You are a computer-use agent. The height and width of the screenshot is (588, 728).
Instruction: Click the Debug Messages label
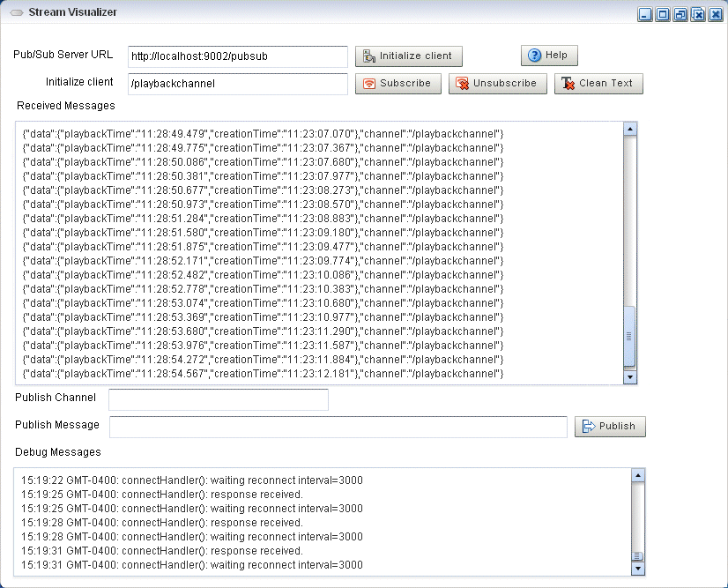[x=58, y=452]
